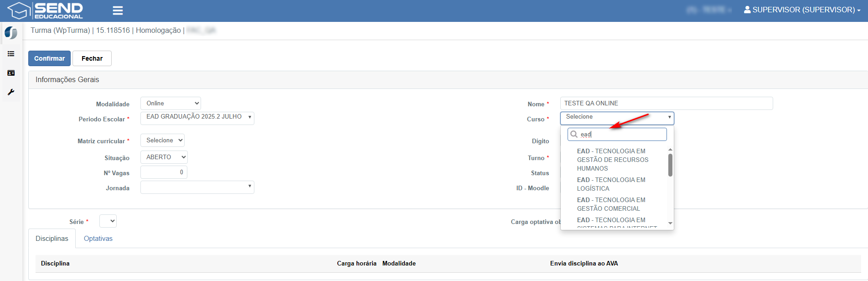Image resolution: width=868 pixels, height=281 pixels.
Task: Open the Situação dropdown showing ABERTO
Action: [164, 157]
